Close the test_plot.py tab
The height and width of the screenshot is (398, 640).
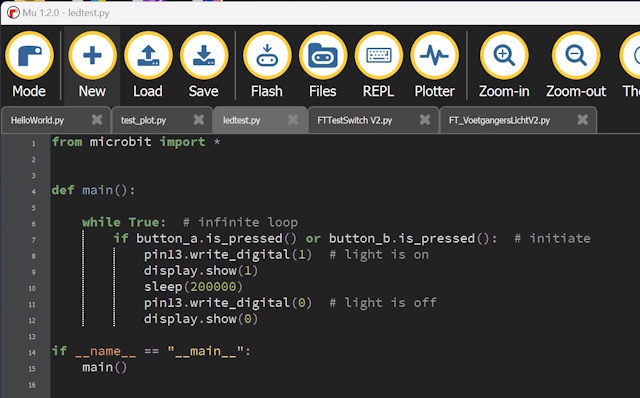198,120
